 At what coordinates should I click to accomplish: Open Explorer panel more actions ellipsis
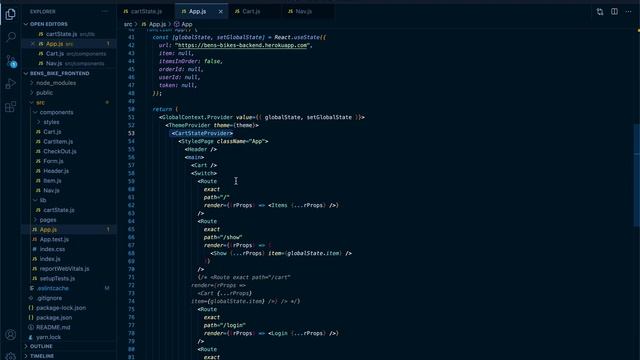[x=105, y=11]
